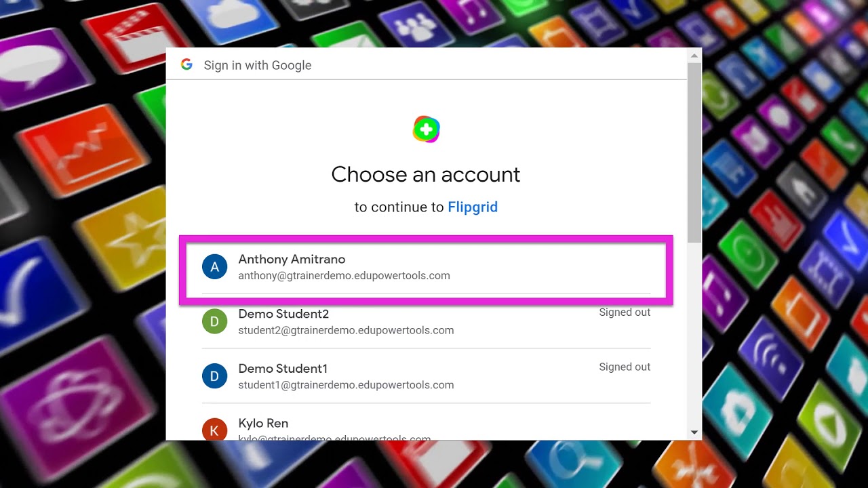The height and width of the screenshot is (488, 868).
Task: Choose the Kylo Ren account
Action: [x=426, y=422]
